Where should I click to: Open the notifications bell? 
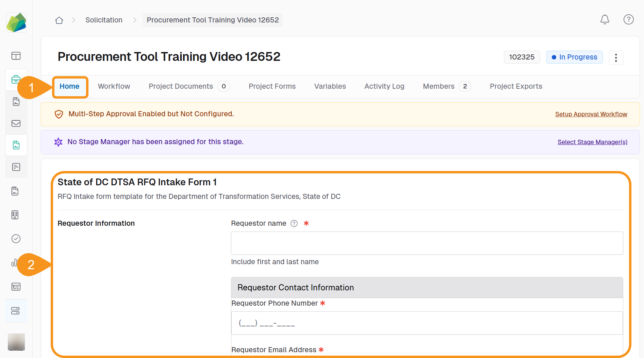(605, 20)
